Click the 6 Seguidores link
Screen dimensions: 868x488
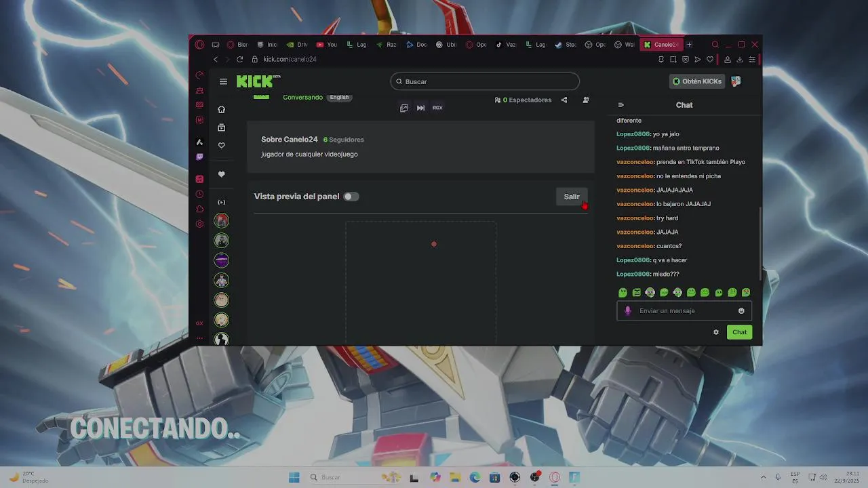[344, 140]
